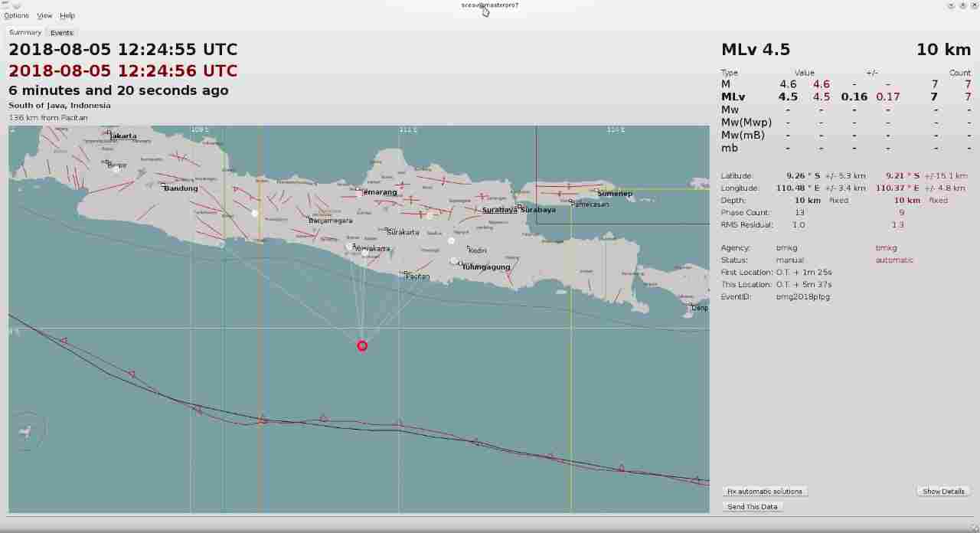Viewport: 980px width, 533px height.
Task: Open the Options menu
Action: coord(16,15)
